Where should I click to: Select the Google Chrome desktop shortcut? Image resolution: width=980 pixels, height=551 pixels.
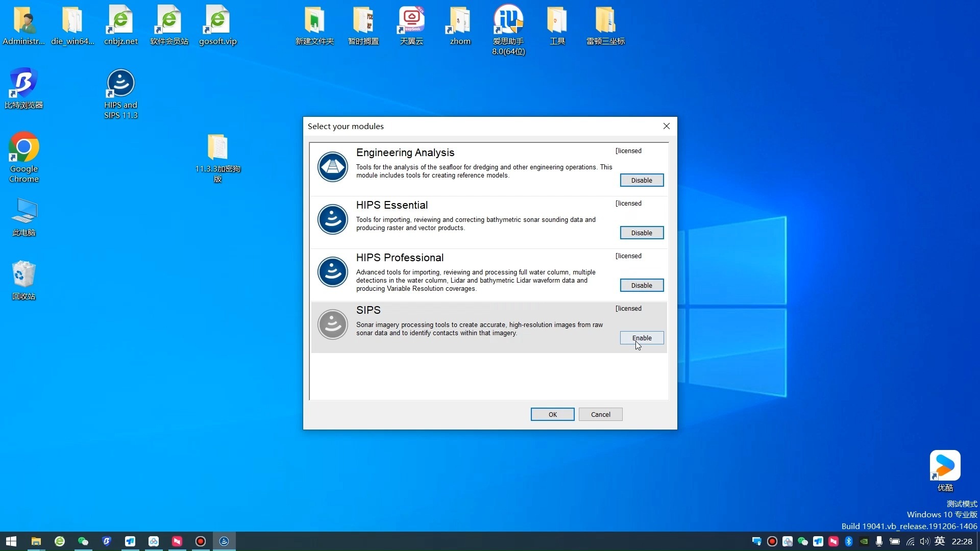click(23, 158)
